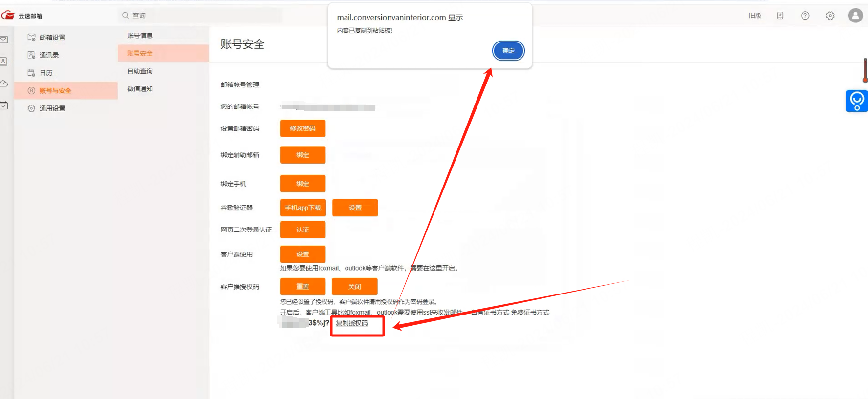Click 设置 for 谷歌验证器
This screenshot has width=868, height=399.
point(355,208)
